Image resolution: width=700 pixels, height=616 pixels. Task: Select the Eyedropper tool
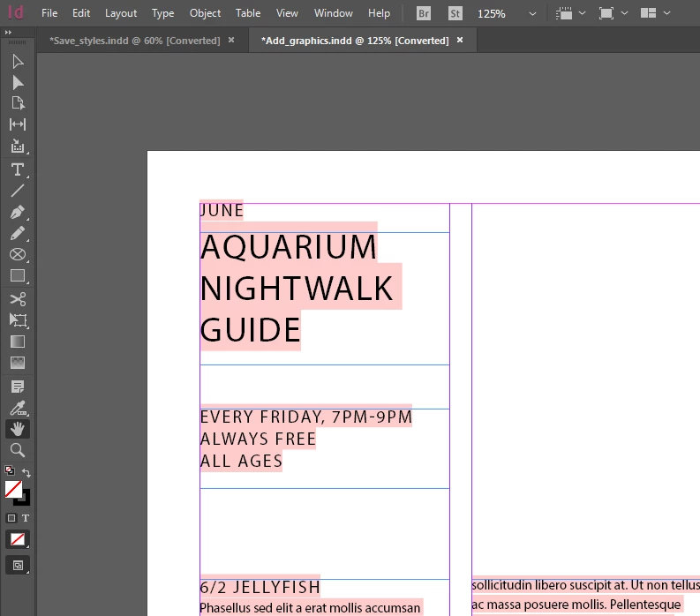point(18,408)
